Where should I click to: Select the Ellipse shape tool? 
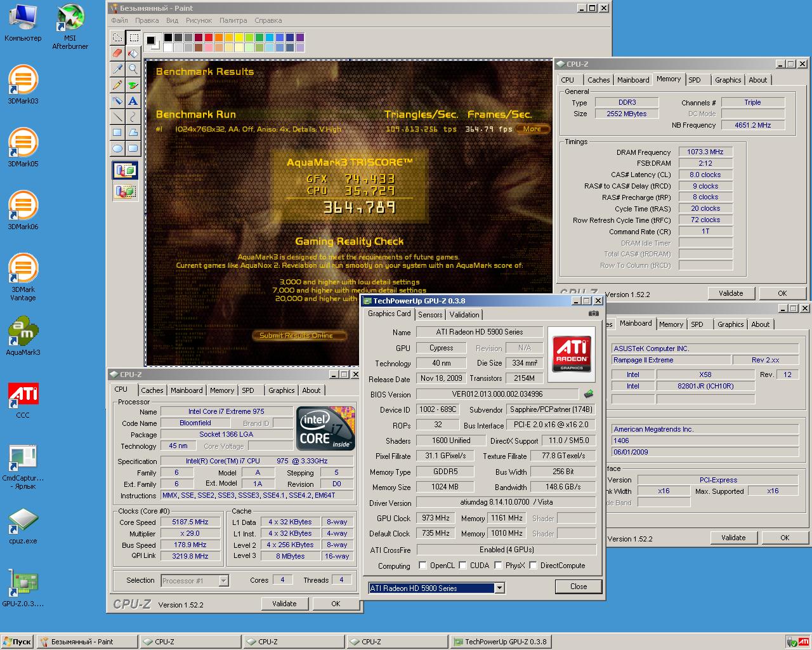coord(117,149)
